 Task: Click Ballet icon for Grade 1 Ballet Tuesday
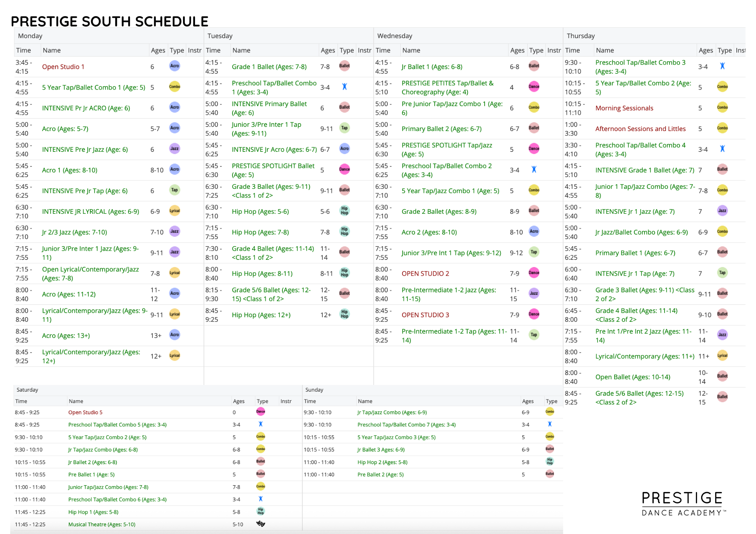pos(344,66)
